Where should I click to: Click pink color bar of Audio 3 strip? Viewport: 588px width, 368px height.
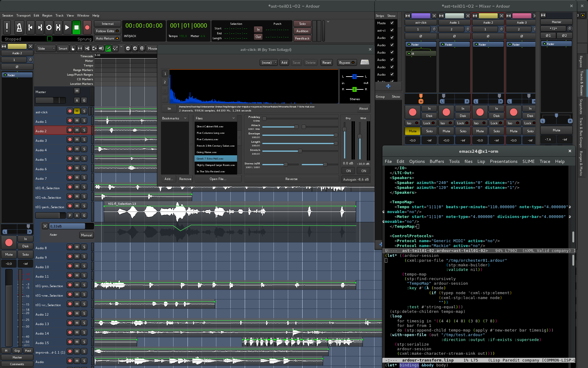(x=522, y=16)
